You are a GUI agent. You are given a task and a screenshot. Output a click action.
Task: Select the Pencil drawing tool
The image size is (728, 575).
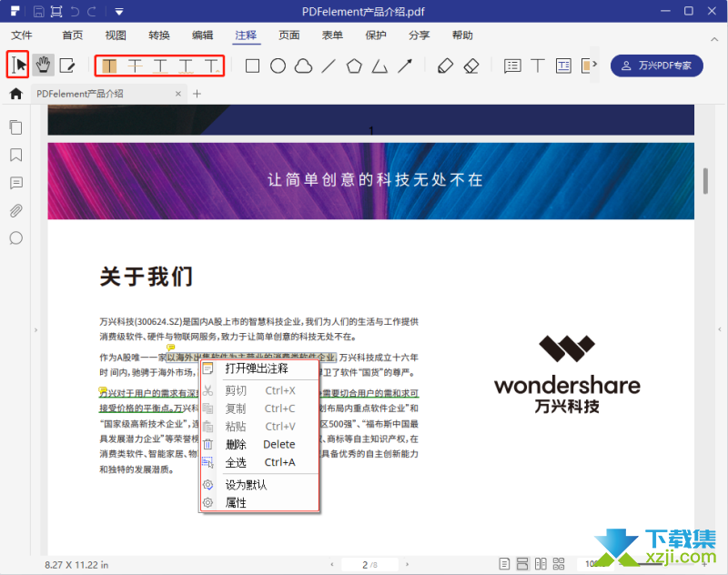click(445, 66)
